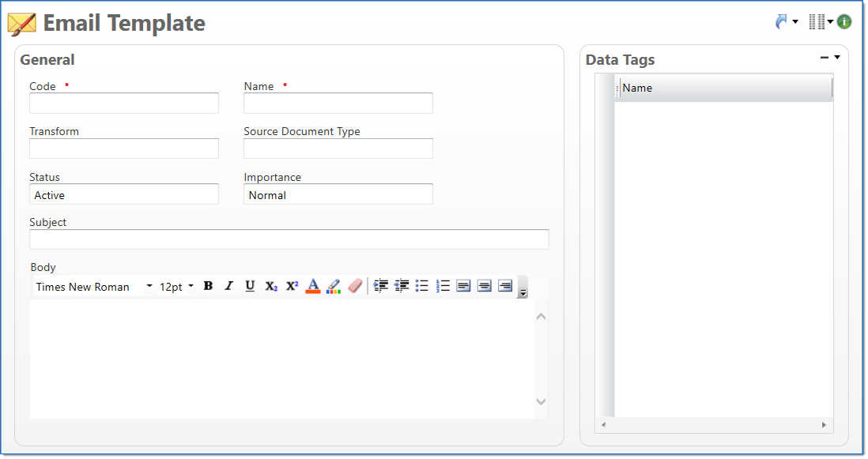Right-align the body text

tap(505, 286)
